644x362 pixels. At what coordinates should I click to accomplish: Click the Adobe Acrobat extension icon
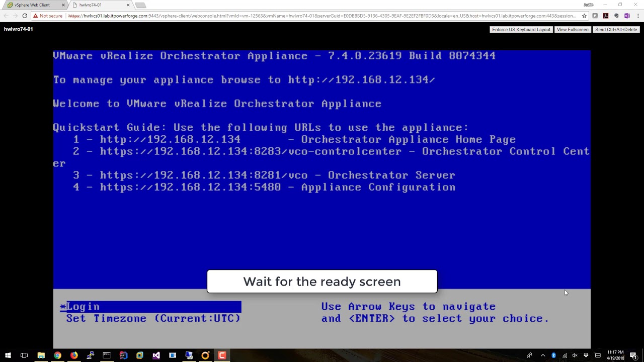(606, 16)
